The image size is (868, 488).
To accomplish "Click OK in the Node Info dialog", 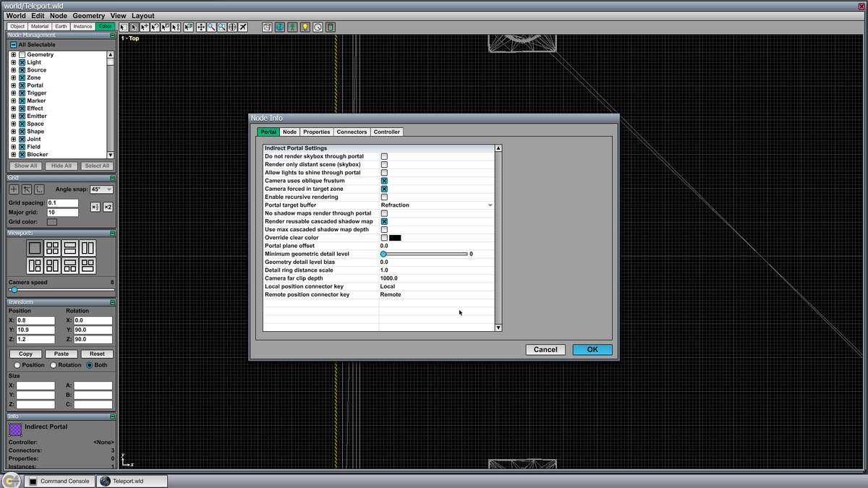I will coord(592,349).
